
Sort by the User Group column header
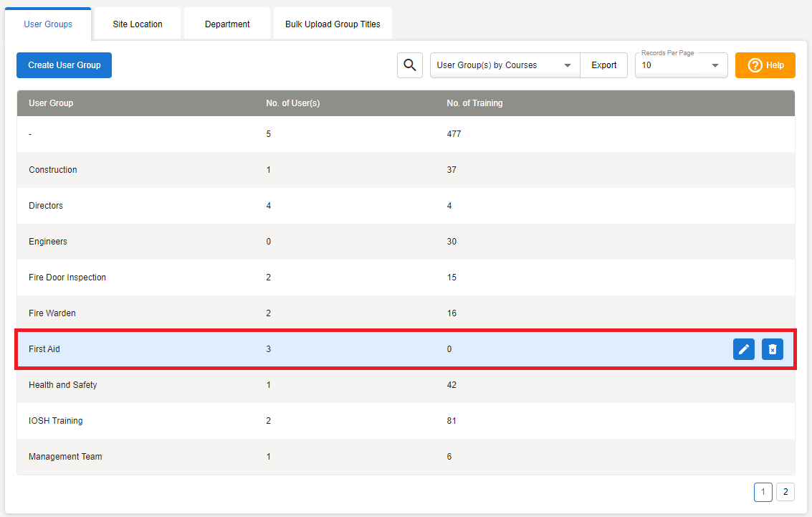[x=51, y=103]
